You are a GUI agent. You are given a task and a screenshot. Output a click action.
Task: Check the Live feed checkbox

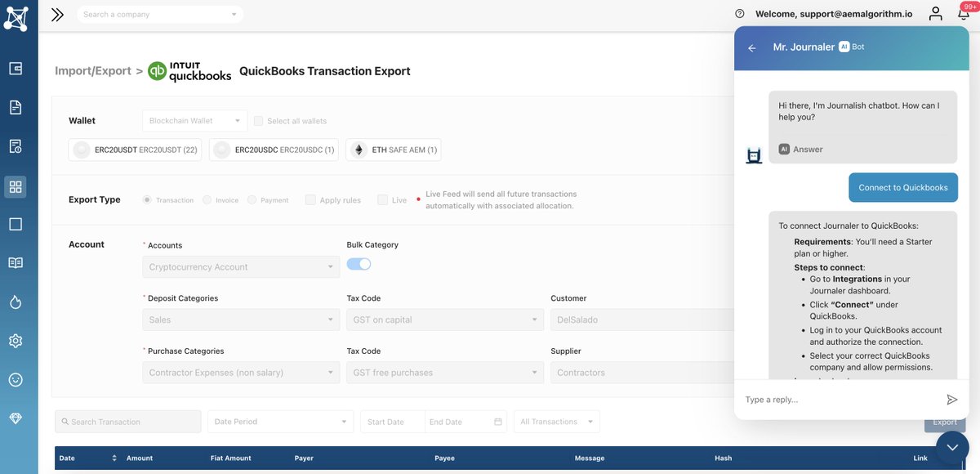pos(382,199)
